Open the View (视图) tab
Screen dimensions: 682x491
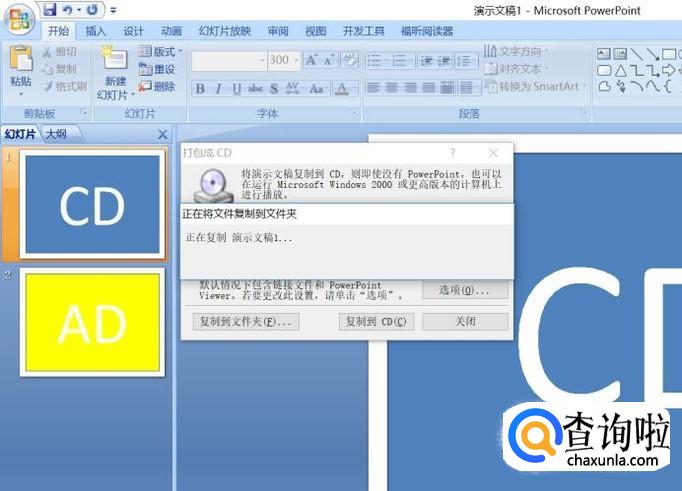[315, 31]
